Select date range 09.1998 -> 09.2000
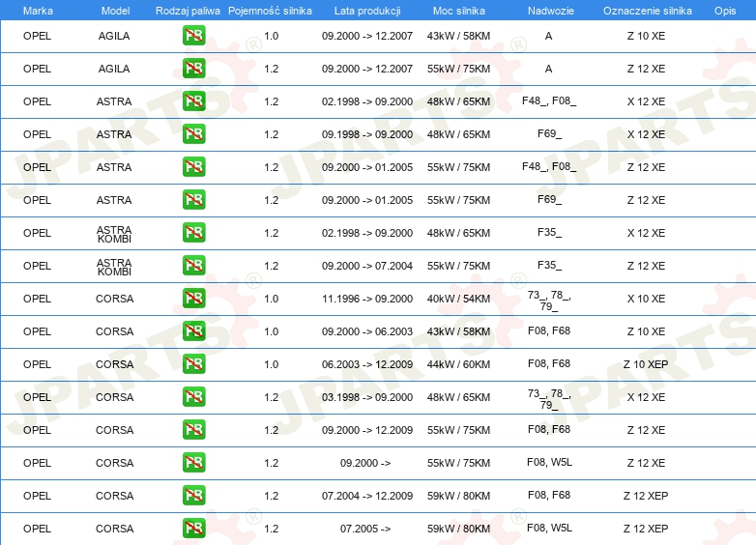756x545 pixels. tap(367, 134)
